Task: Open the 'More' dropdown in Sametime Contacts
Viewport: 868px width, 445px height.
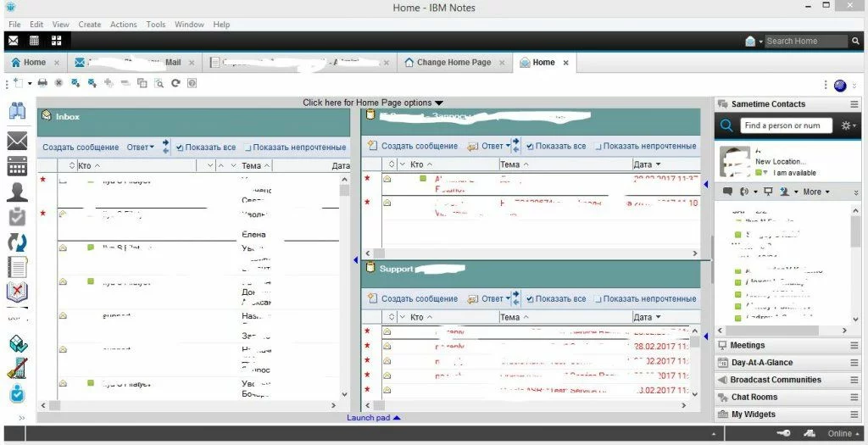Action: pos(817,192)
